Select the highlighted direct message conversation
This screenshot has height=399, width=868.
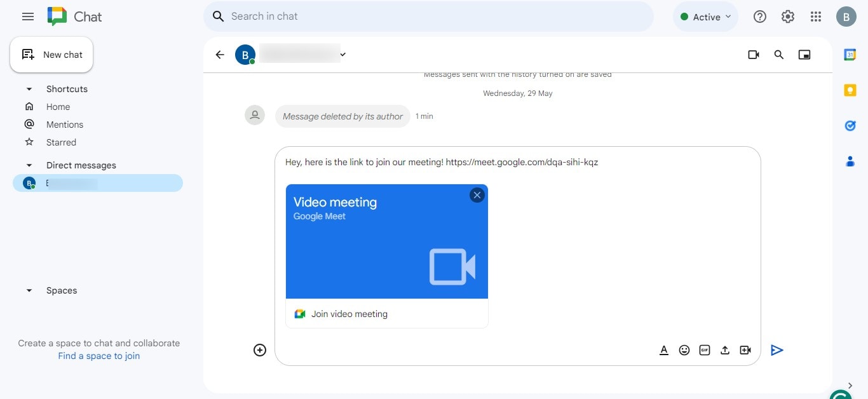(x=98, y=183)
